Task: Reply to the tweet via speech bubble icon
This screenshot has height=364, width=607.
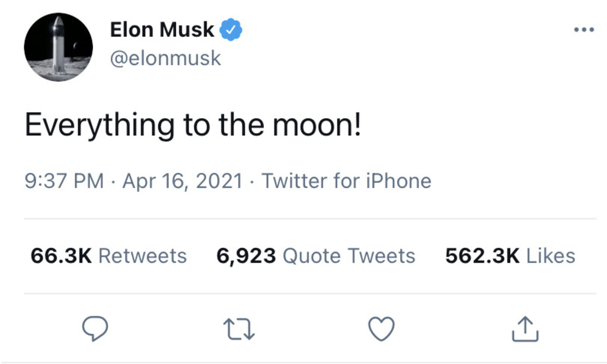Action: (x=94, y=329)
